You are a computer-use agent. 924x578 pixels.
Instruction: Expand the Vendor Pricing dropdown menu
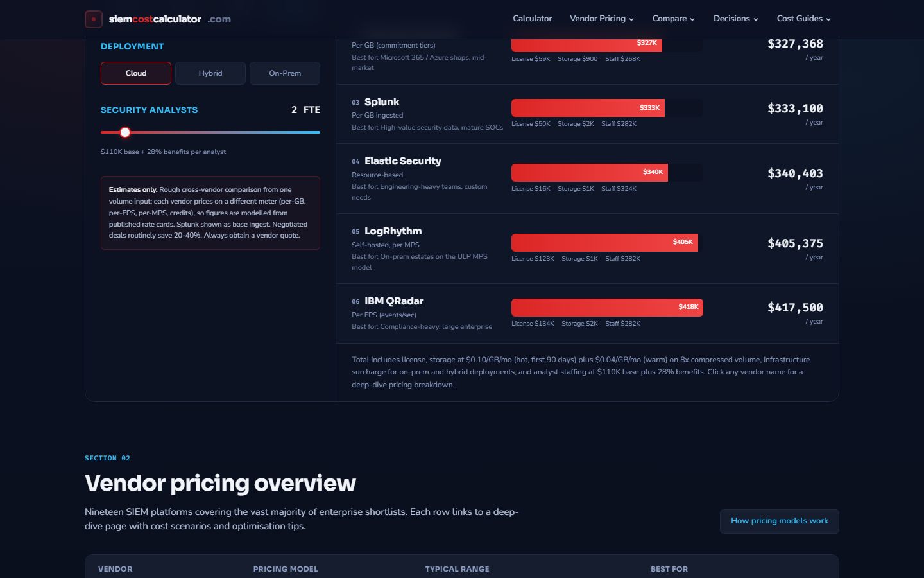pos(602,19)
